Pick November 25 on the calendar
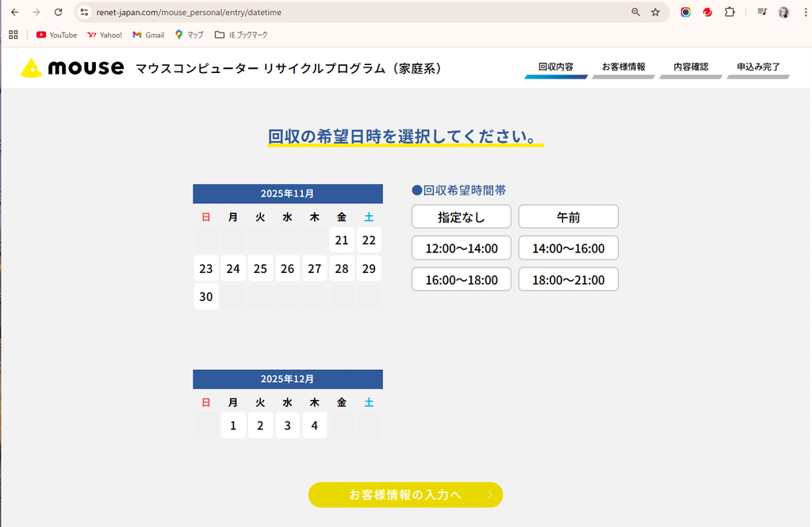The height and width of the screenshot is (527, 812). point(260,269)
